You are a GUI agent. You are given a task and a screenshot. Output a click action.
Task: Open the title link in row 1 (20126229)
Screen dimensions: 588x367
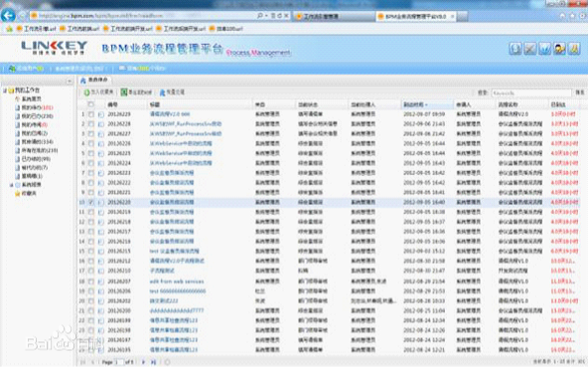pos(170,114)
